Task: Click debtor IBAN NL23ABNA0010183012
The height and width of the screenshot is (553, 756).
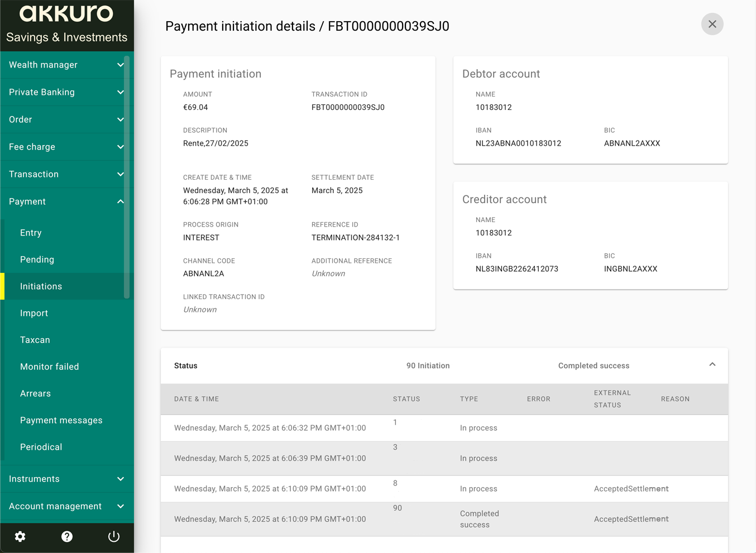Action: pyautogui.click(x=518, y=143)
